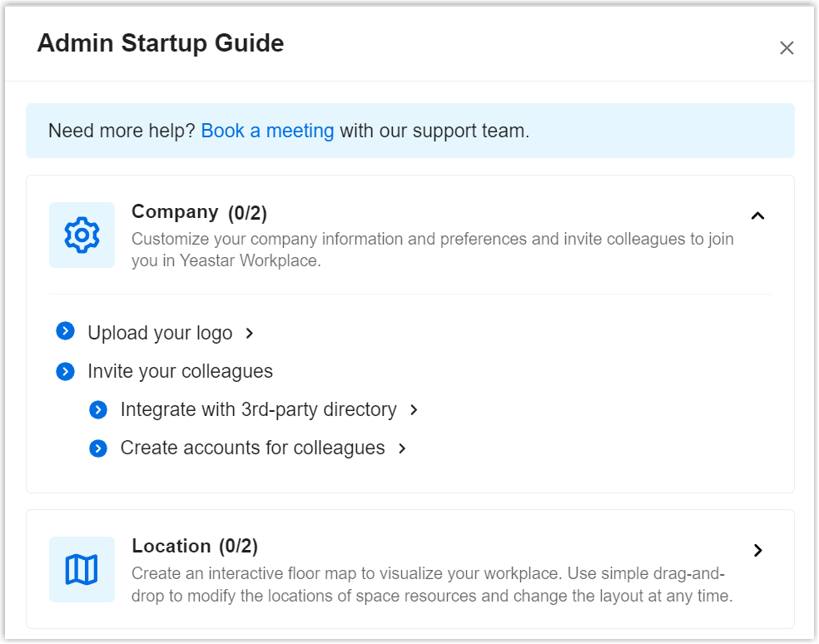
Task: Click blue bullet beside Upload your logo
Action: [66, 333]
